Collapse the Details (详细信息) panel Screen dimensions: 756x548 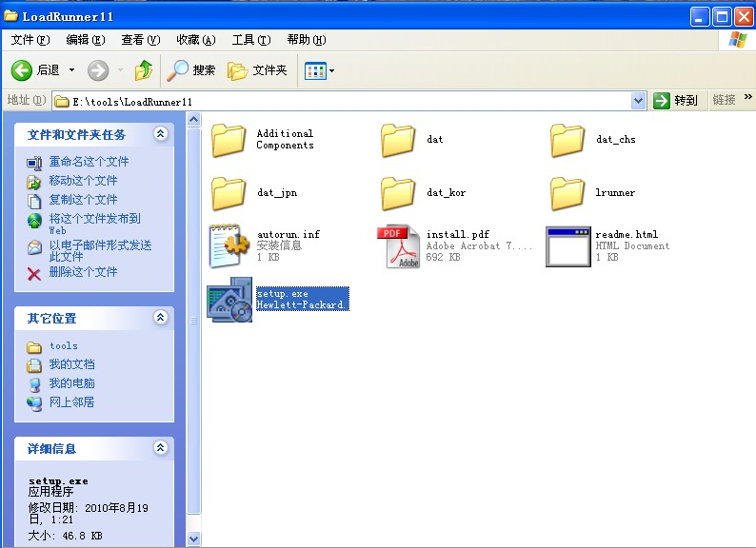pos(160,448)
